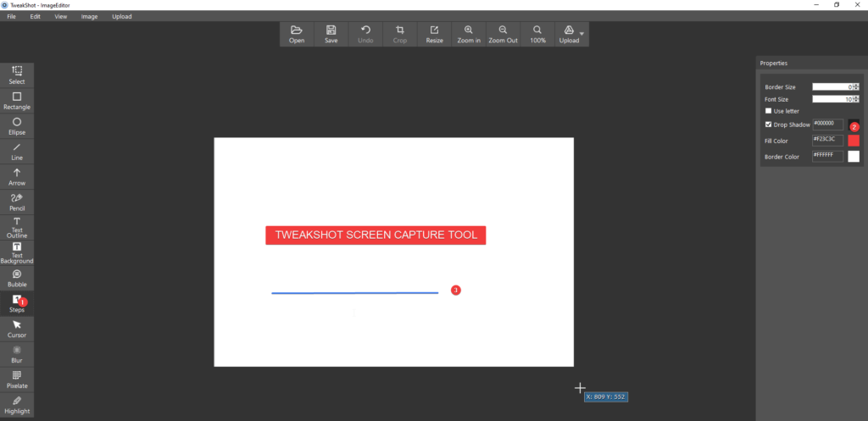Activate the Highlight tool

click(x=17, y=406)
